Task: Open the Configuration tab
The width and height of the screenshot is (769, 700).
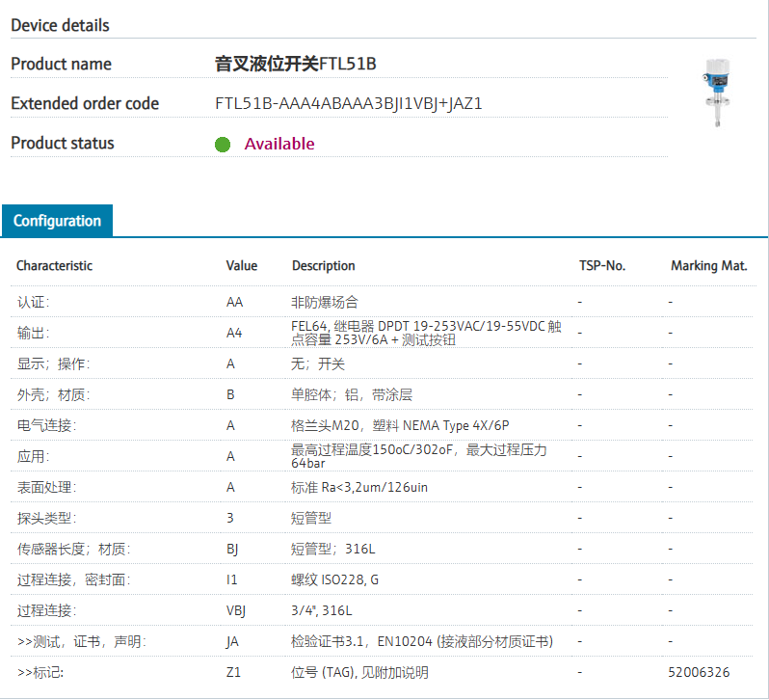Action: coord(57,221)
